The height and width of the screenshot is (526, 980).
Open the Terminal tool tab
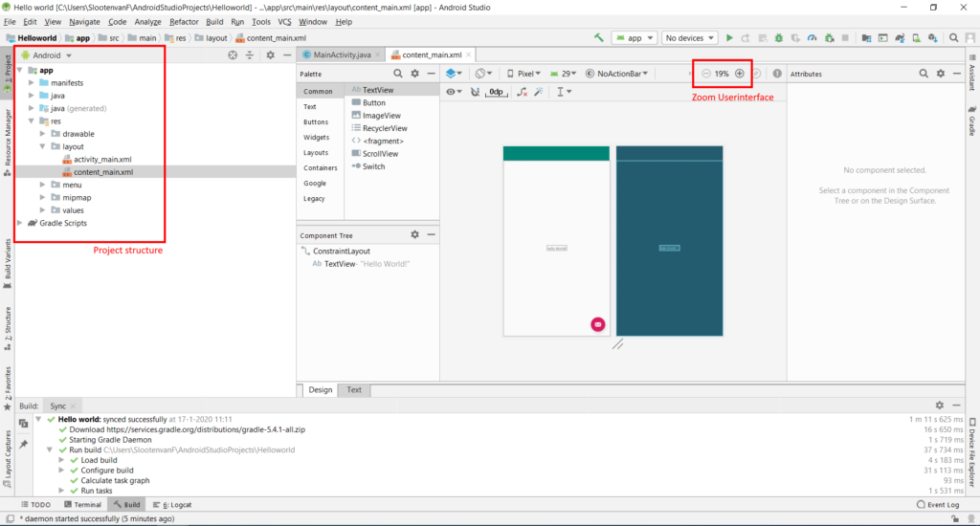click(x=82, y=505)
